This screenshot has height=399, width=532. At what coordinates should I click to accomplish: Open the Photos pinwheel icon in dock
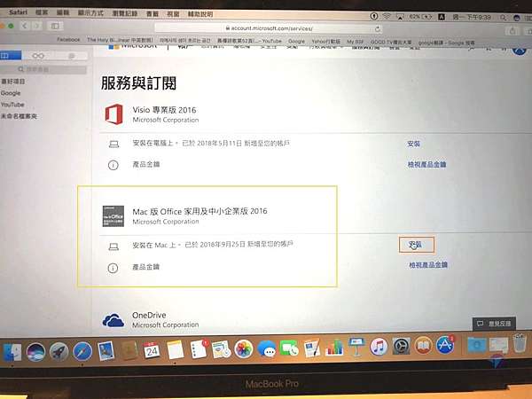point(244,349)
